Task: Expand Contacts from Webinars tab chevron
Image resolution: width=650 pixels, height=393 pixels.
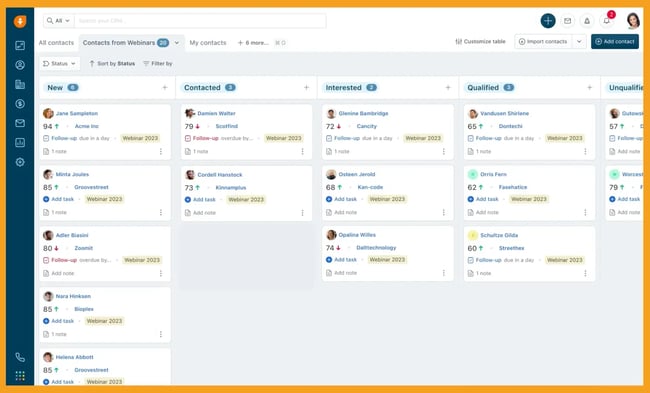Action: [x=177, y=43]
